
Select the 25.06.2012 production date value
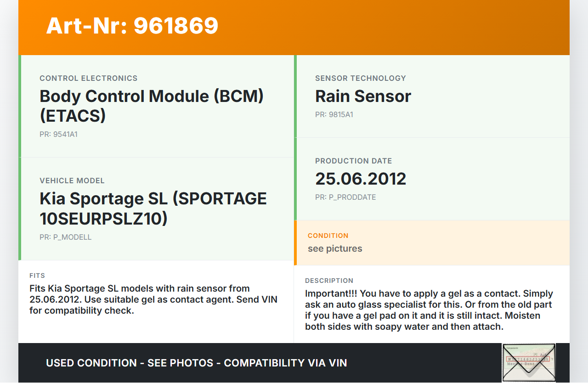tap(361, 179)
